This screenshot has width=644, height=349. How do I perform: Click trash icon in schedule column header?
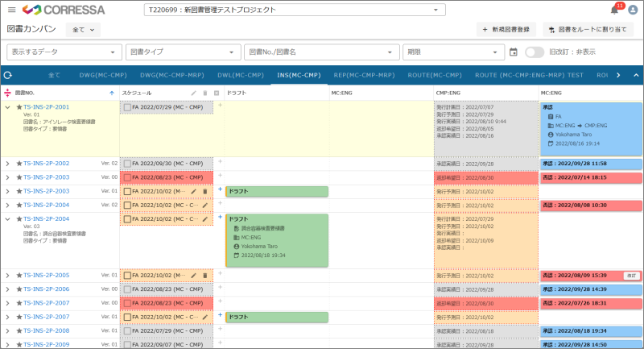pyautogui.click(x=205, y=93)
